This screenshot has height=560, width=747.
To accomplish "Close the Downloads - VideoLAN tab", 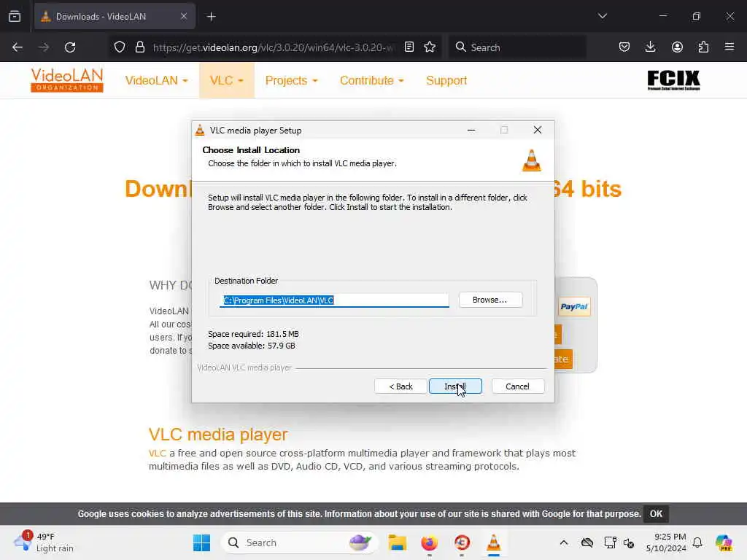I will tap(184, 16).
